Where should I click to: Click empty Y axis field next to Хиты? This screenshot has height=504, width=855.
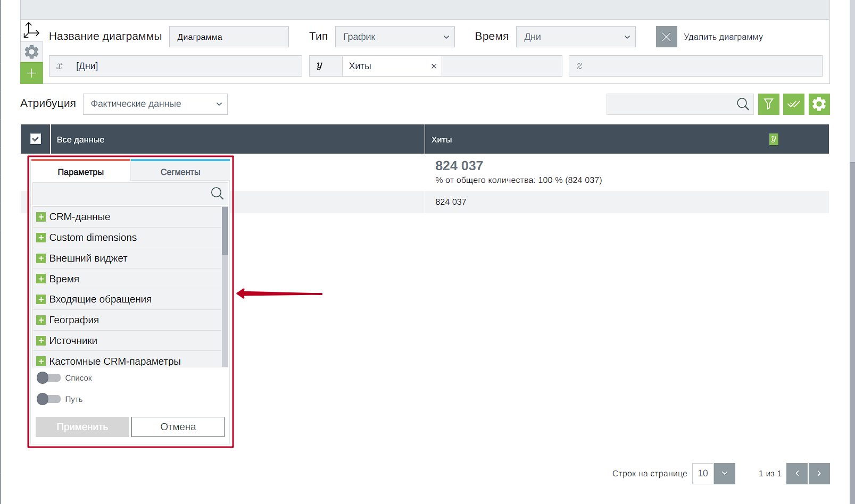pos(502,66)
